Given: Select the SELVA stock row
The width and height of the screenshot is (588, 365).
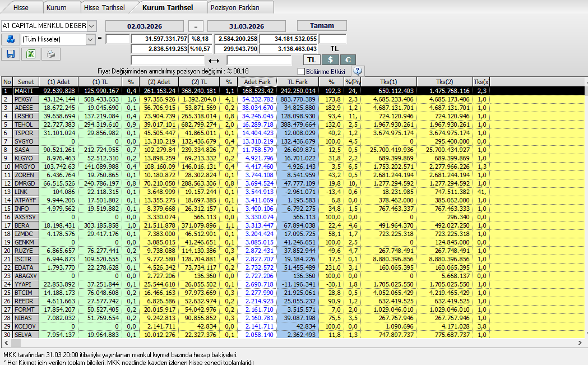Looking at the screenshot, I should [293, 335].
